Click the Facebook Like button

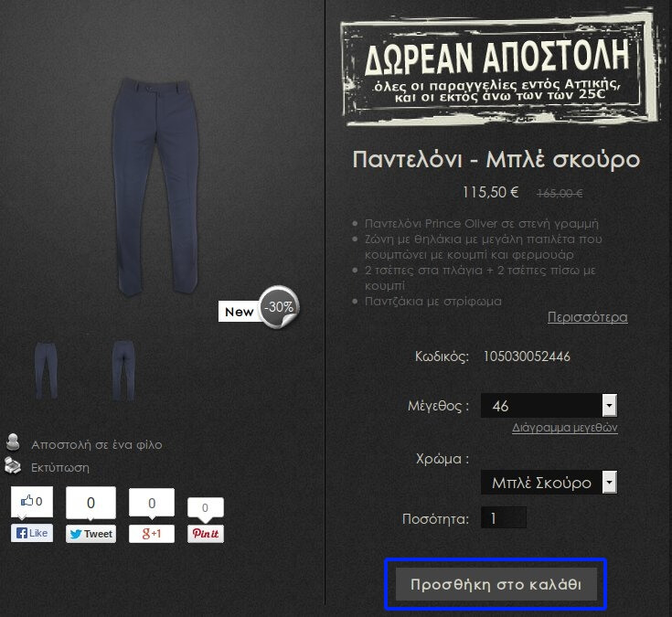(32, 533)
